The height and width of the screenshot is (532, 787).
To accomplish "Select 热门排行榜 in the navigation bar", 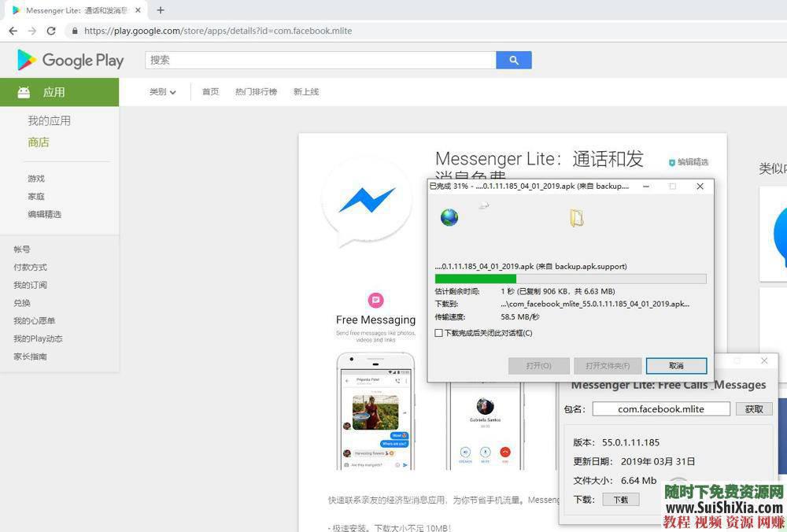I will click(256, 91).
